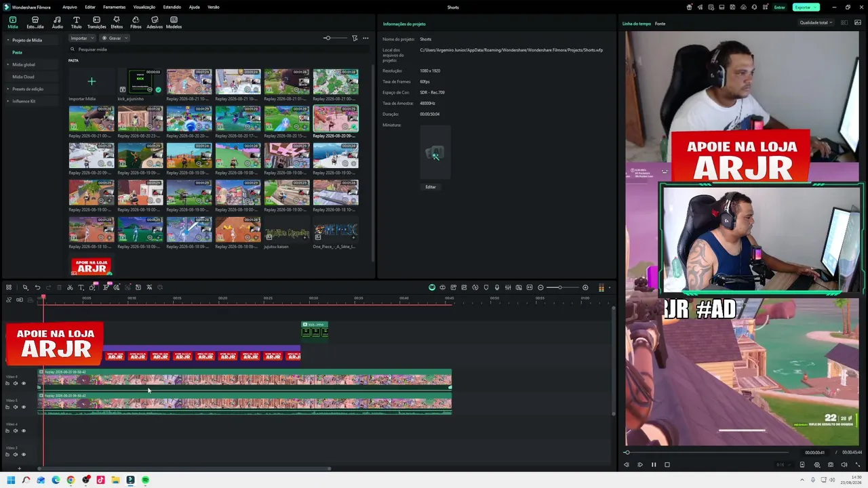This screenshot has height=488, width=868.
Task: Open the Importar dropdown
Action: click(81, 38)
